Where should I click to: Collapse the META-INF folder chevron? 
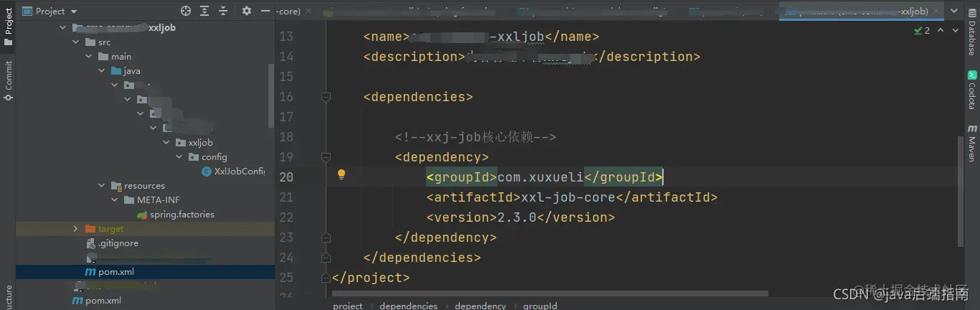coord(115,200)
